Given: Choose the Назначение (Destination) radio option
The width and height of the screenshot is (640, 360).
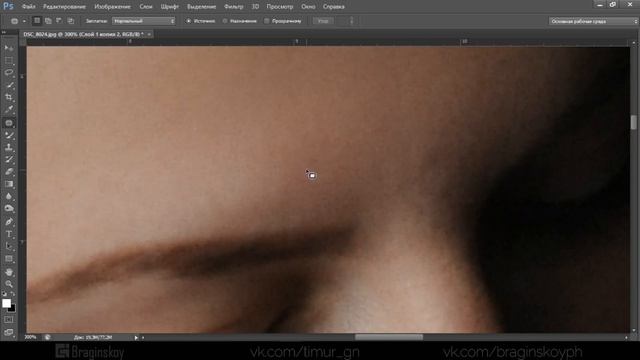Looking at the screenshot, I should point(240,21).
